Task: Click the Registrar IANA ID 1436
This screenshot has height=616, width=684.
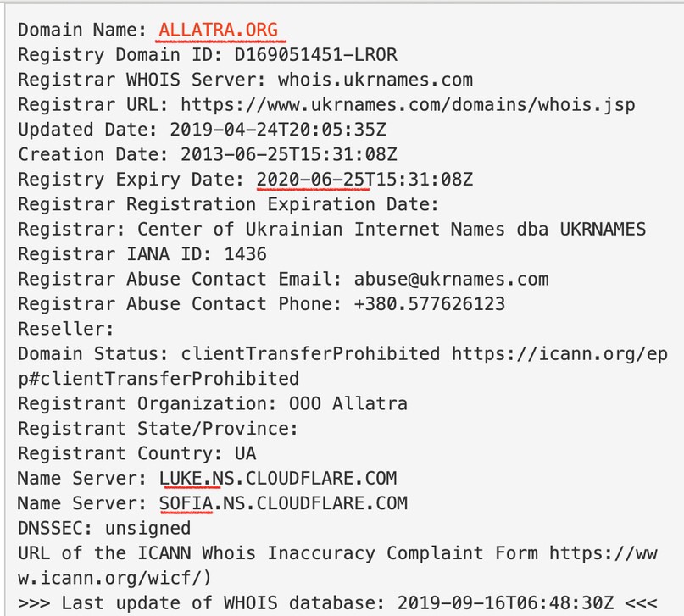Action: pos(245,254)
